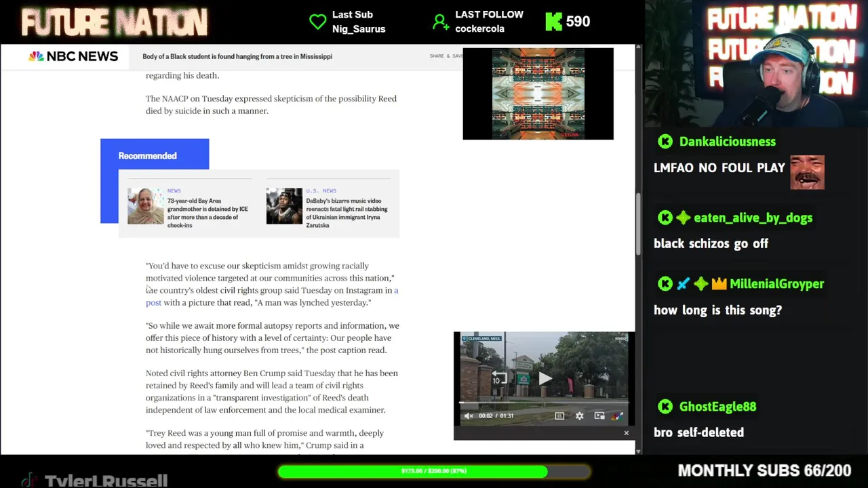The height and width of the screenshot is (488, 868).
Task: Click the MONTHLY SUBS 66/200 counter
Action: click(x=764, y=470)
